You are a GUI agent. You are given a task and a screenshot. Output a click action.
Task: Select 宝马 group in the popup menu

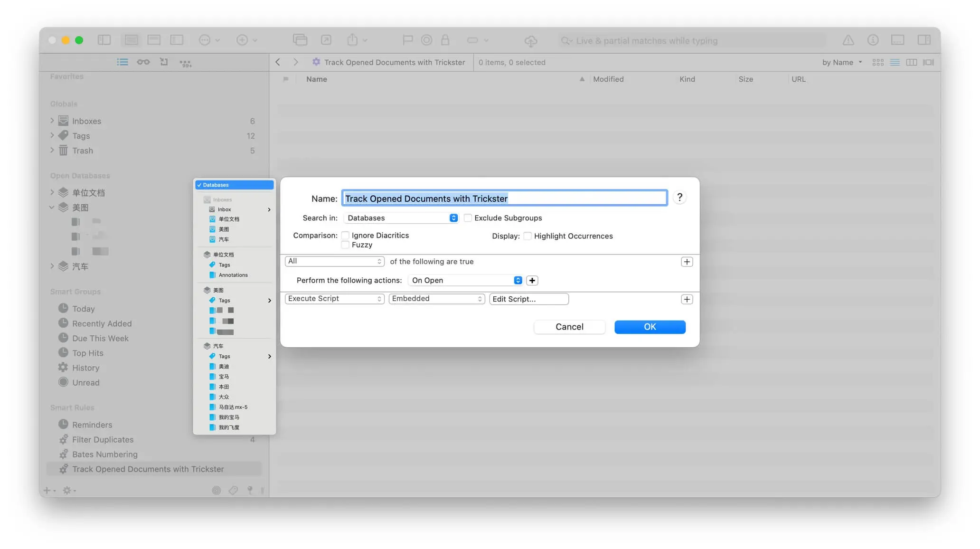coord(235,377)
